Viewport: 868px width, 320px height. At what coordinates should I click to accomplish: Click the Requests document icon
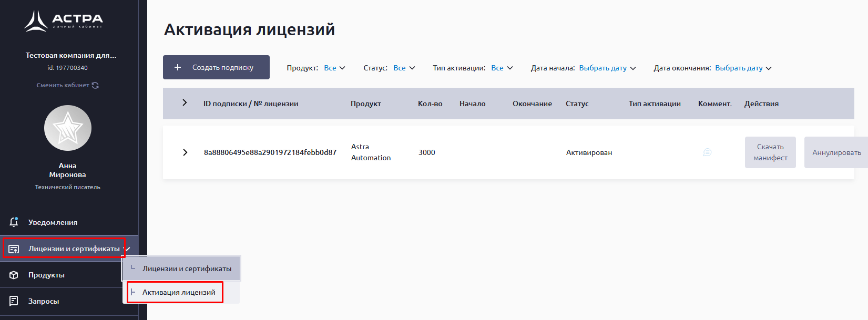pos(14,301)
